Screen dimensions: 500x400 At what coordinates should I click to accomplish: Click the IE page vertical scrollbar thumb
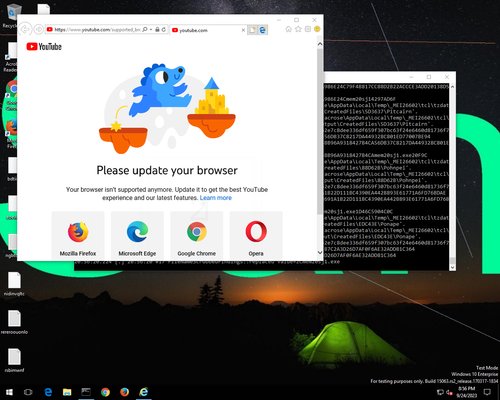pos(320,132)
